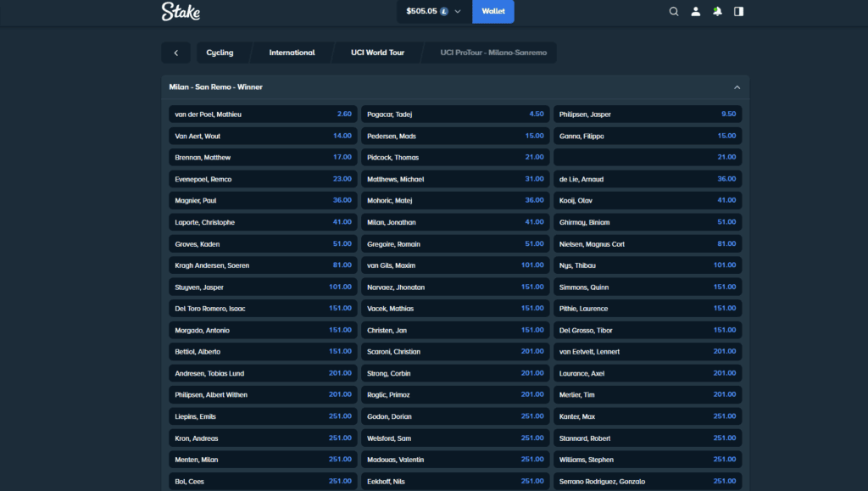
Task: Select the Cycling breadcrumb
Action: 221,52
